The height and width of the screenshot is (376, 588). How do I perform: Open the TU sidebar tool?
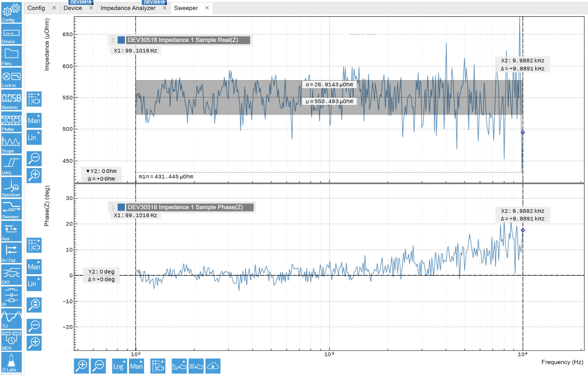11,319
